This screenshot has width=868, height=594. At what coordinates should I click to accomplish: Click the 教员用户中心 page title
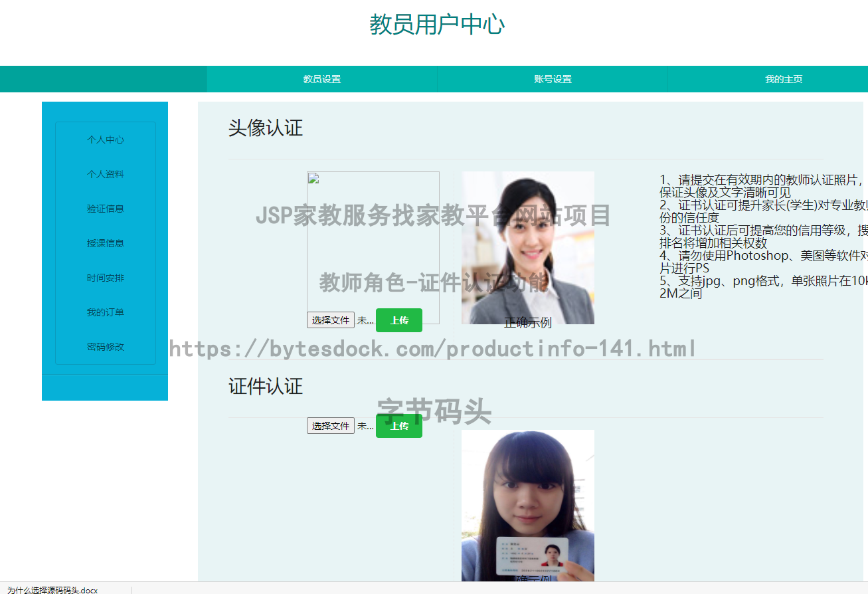click(437, 25)
